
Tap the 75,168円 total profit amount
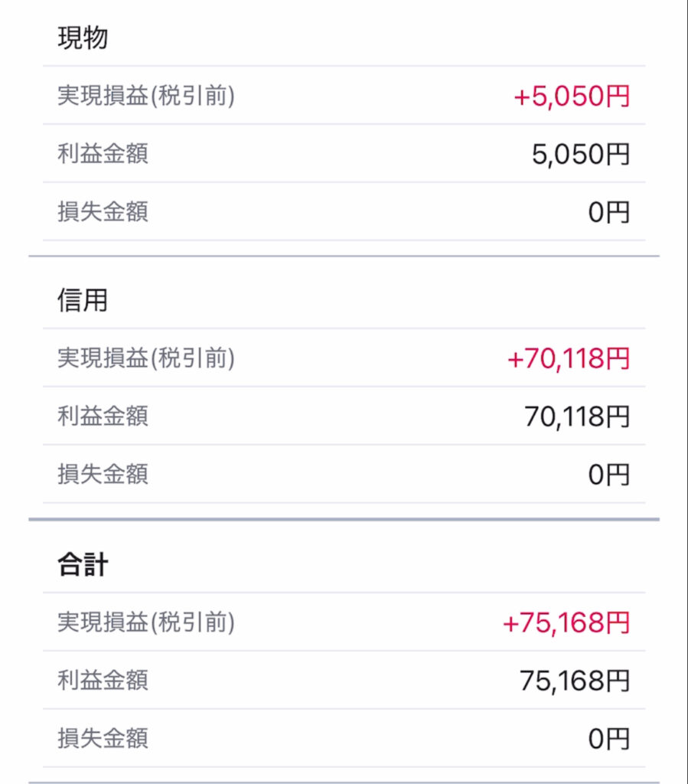click(575, 681)
